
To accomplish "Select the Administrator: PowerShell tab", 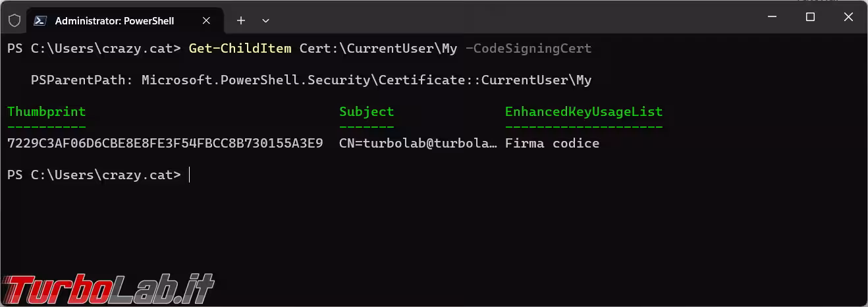I will [x=114, y=20].
